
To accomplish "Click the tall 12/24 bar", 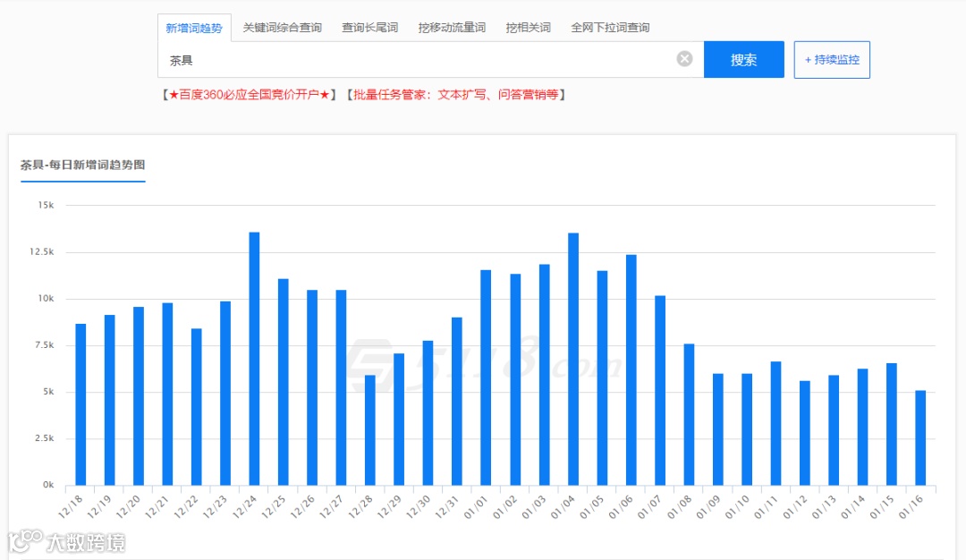I will pyautogui.click(x=254, y=359).
